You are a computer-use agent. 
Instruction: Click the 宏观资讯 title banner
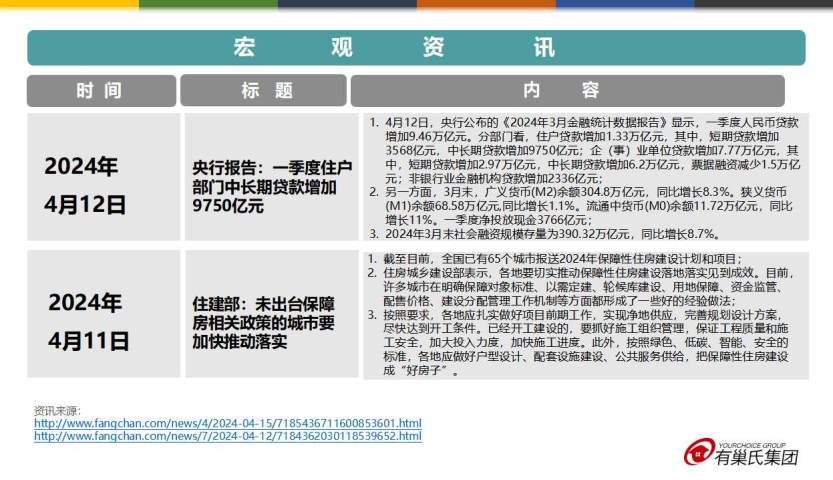pos(416,48)
